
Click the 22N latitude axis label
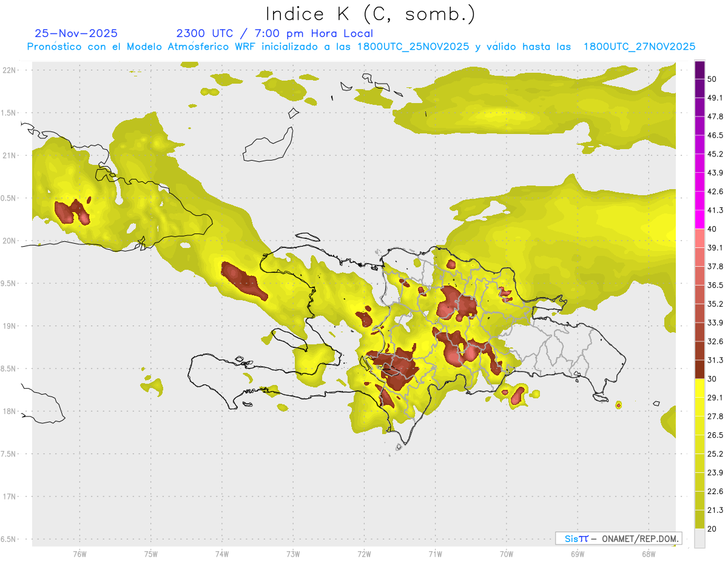click(x=10, y=70)
